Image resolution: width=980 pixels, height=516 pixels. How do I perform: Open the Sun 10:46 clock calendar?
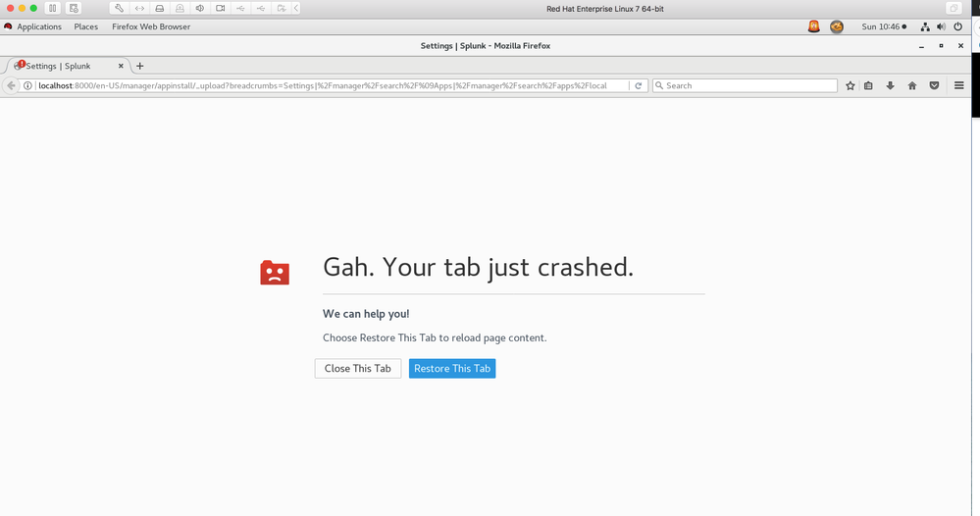click(x=884, y=26)
